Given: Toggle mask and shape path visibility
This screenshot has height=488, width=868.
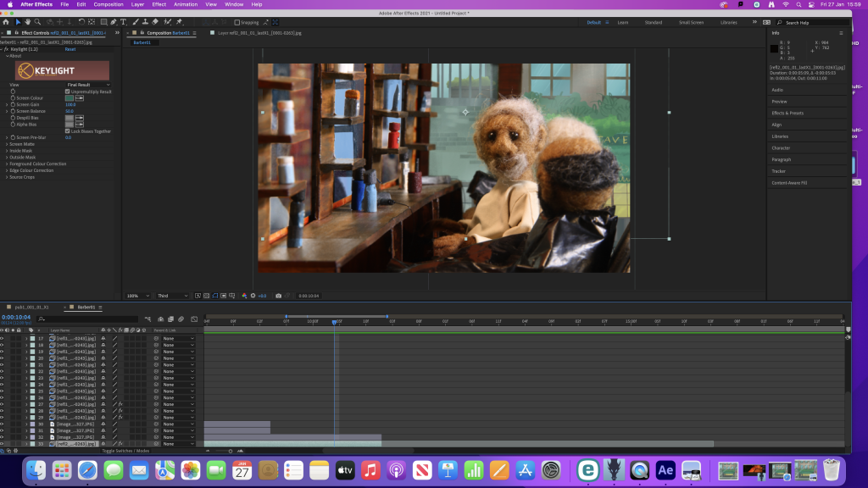Looking at the screenshot, I should 215,296.
